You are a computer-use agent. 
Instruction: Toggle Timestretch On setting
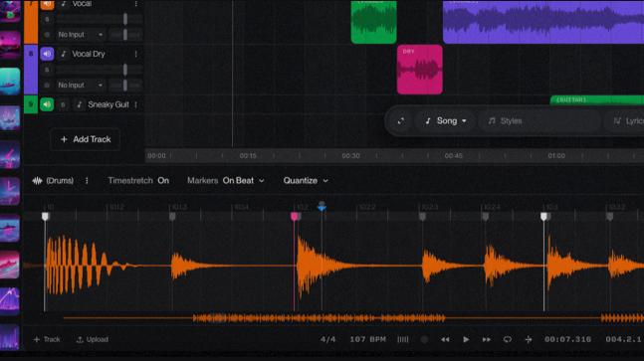point(138,181)
